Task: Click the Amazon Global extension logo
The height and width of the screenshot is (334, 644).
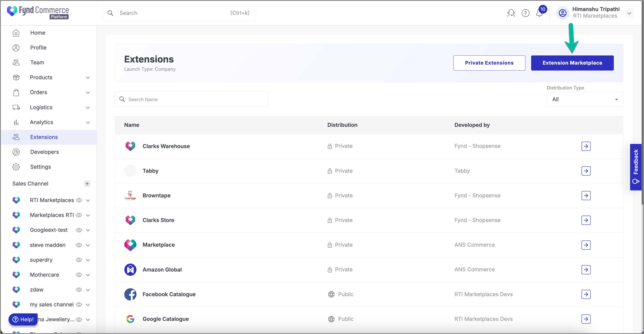Action: coord(130,269)
